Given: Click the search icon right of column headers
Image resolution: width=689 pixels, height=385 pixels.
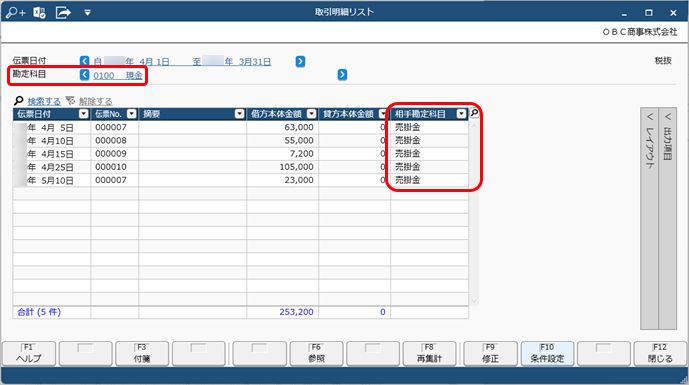Looking at the screenshot, I should click(475, 113).
